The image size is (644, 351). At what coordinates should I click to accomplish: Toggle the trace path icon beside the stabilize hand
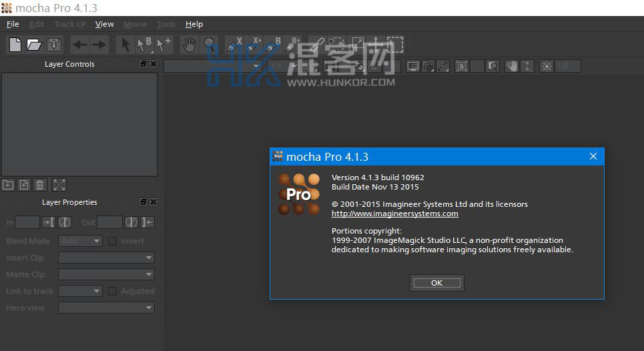[x=527, y=66]
